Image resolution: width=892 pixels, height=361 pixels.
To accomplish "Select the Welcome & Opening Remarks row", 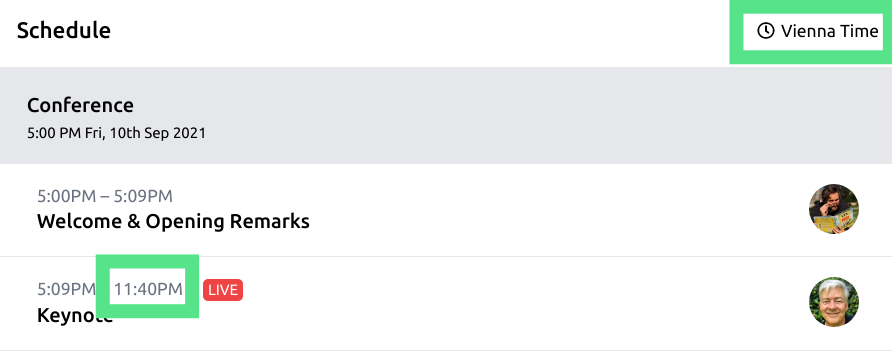I will click(x=446, y=210).
